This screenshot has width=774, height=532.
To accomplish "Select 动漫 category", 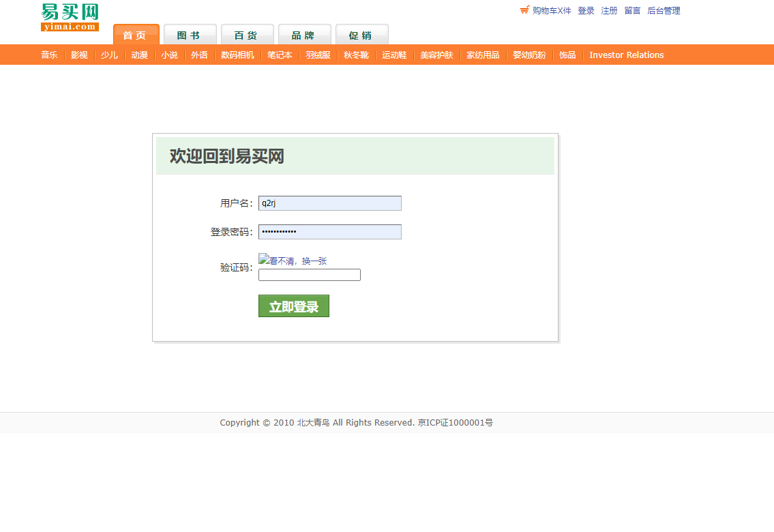I will [139, 55].
